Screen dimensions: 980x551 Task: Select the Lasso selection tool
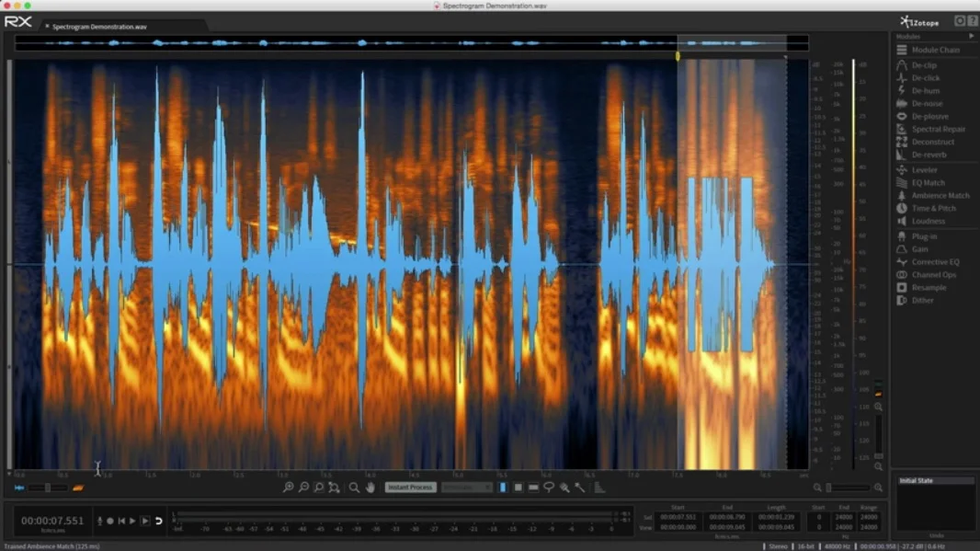coord(549,488)
